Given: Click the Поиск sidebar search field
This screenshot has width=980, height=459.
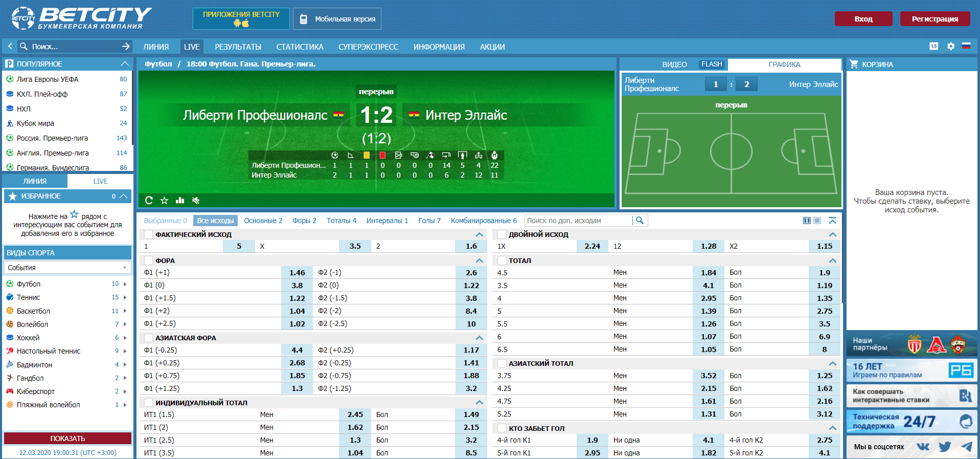Looking at the screenshot, I should (74, 46).
